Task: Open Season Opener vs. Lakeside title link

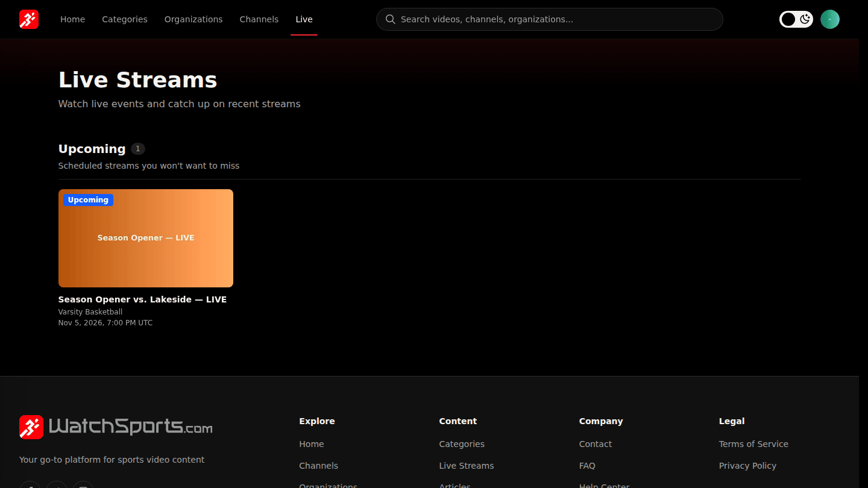Action: (x=142, y=299)
